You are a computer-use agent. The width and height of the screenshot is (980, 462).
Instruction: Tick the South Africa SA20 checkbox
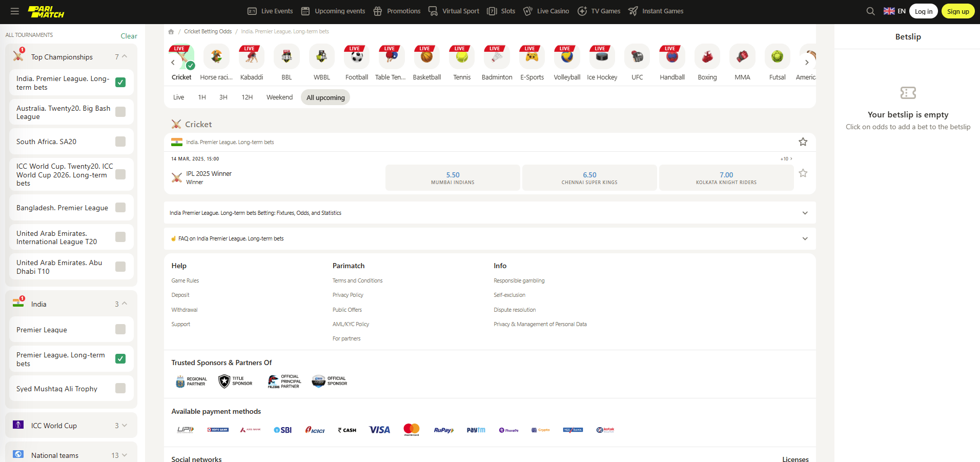point(120,142)
